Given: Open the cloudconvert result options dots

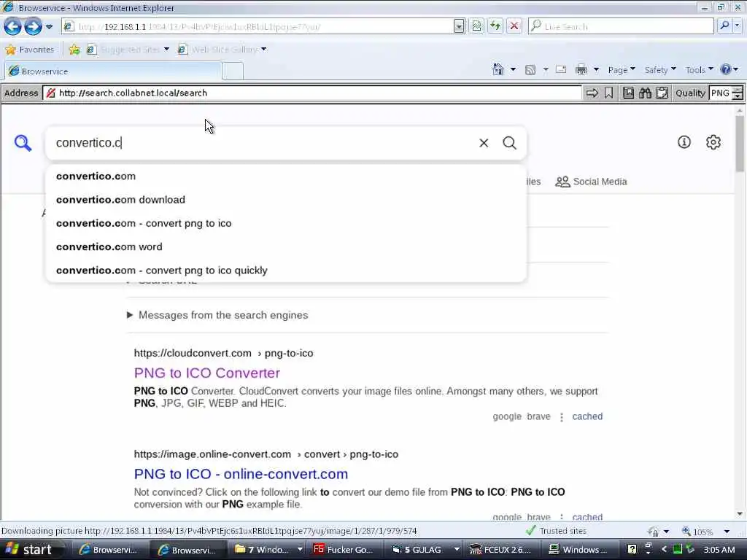Looking at the screenshot, I should click(x=562, y=417).
